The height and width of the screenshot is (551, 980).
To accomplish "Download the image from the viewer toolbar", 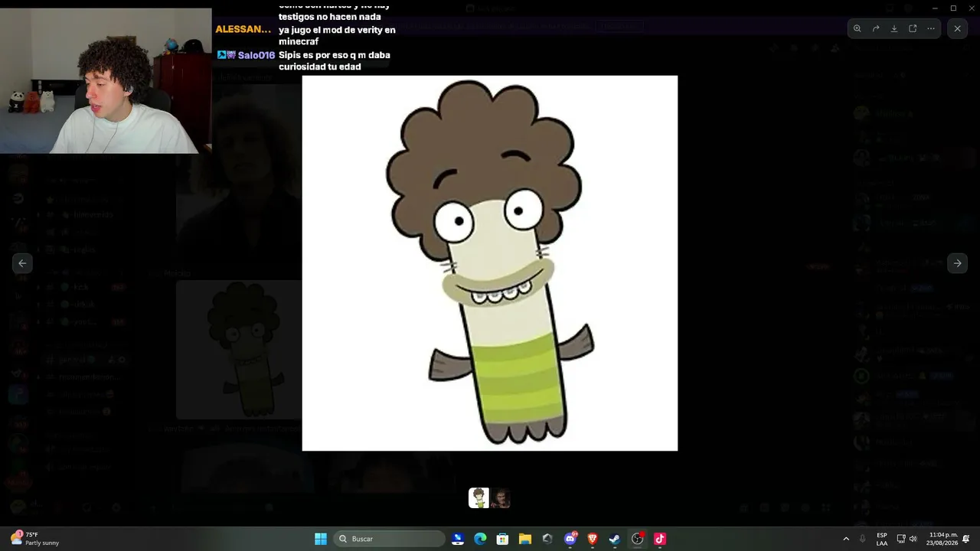I will coord(894,28).
